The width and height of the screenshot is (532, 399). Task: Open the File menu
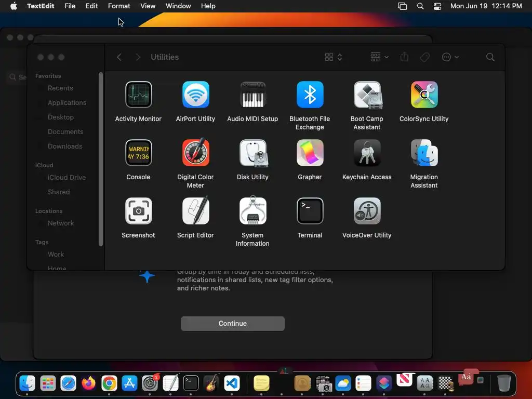(x=70, y=6)
